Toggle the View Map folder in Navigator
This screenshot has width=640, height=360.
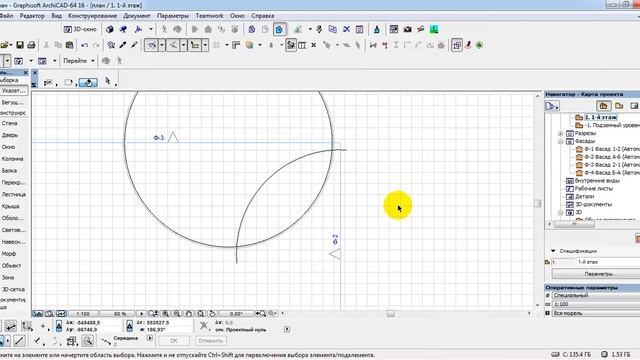pos(619,106)
